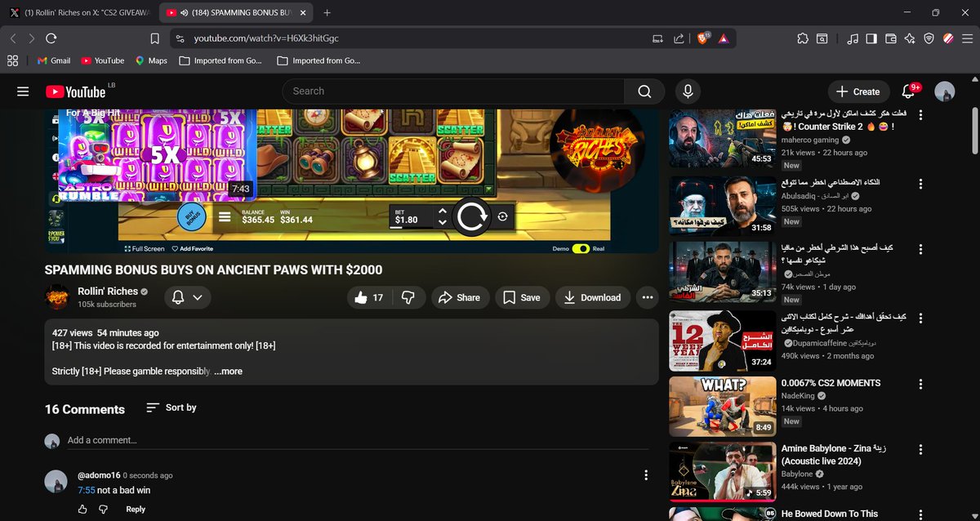Open Rollin' Riches channel name link
980x521 pixels.
pos(108,292)
